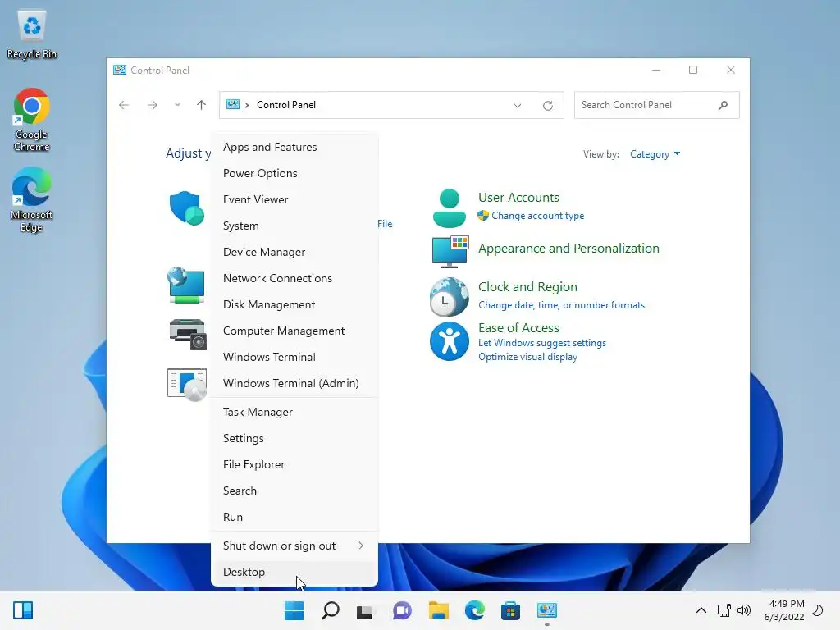Show hidden tray icons chevron
840x630 pixels.
[x=701, y=610]
